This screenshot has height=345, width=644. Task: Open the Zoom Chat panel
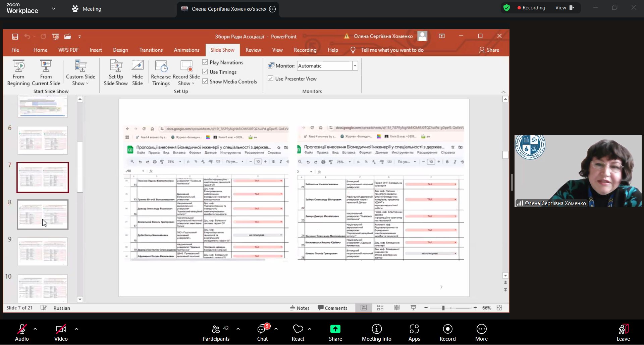262,333
